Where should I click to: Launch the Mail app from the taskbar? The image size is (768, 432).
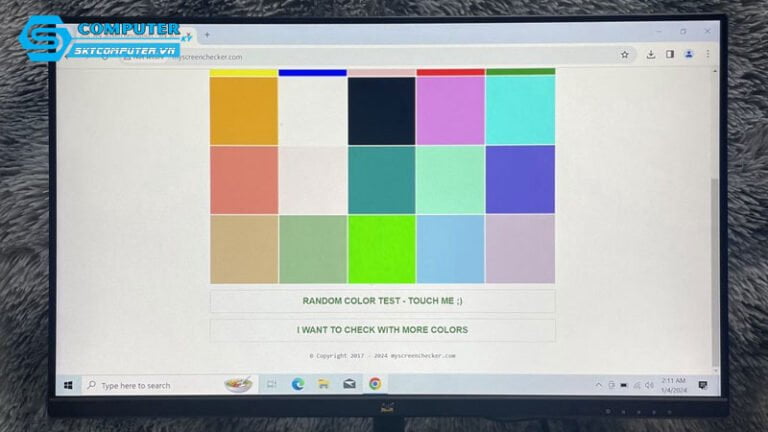pos(349,384)
